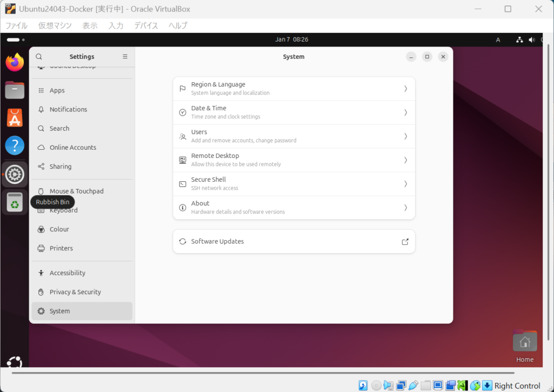Open the Secure Shell settings row

pos(294,184)
